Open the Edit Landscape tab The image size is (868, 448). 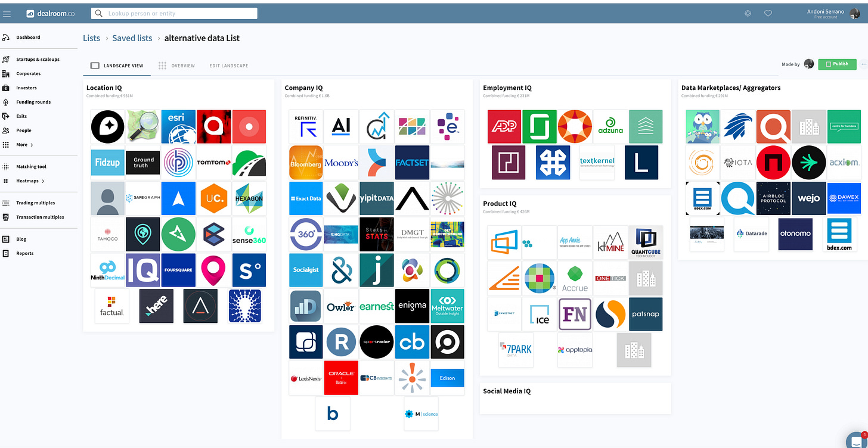click(228, 66)
